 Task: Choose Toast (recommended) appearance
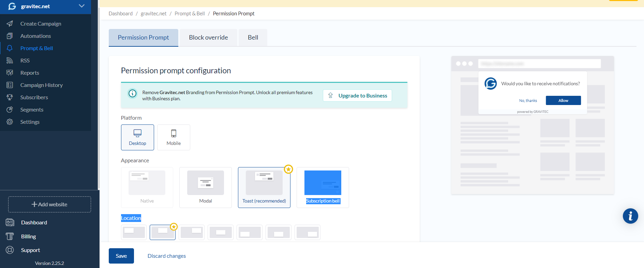264,188
